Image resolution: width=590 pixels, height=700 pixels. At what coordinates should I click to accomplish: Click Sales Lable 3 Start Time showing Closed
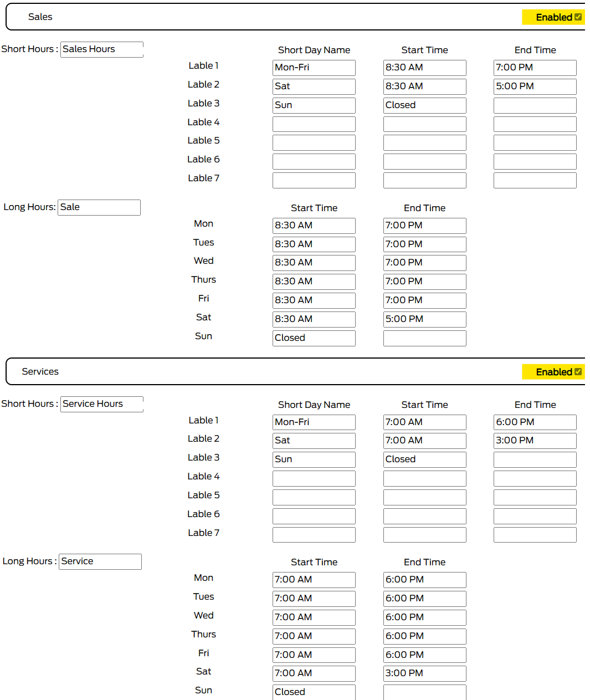pos(425,105)
